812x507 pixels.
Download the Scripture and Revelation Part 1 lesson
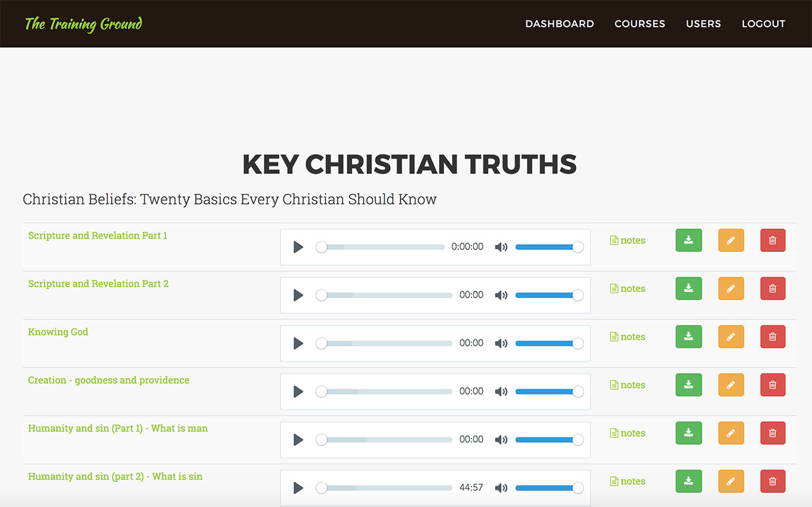tap(688, 240)
